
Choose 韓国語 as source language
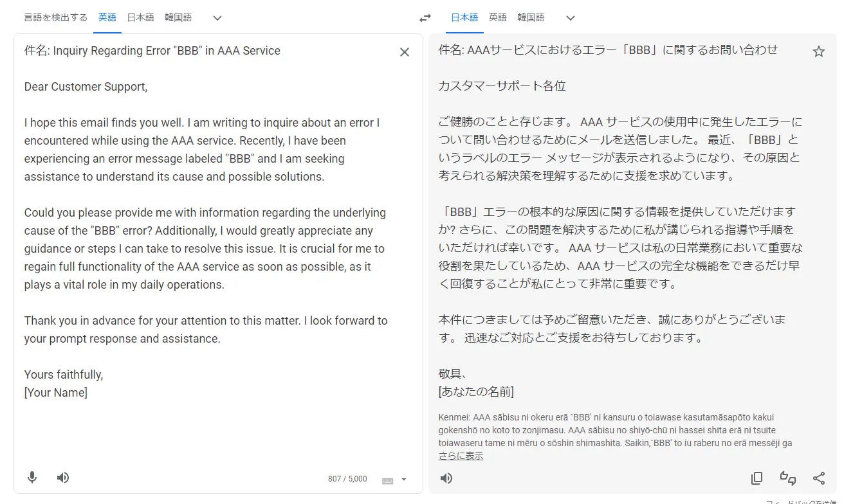[x=178, y=18]
